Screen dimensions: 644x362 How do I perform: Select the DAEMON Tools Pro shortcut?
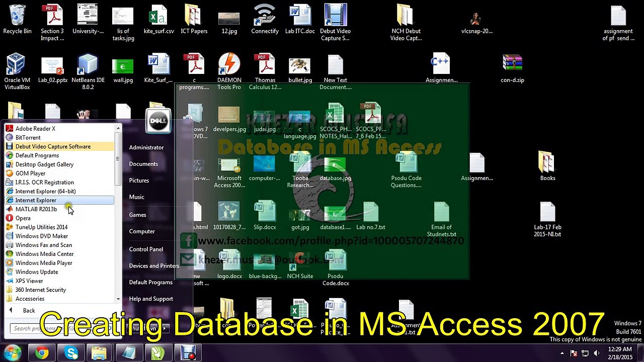[x=229, y=72]
